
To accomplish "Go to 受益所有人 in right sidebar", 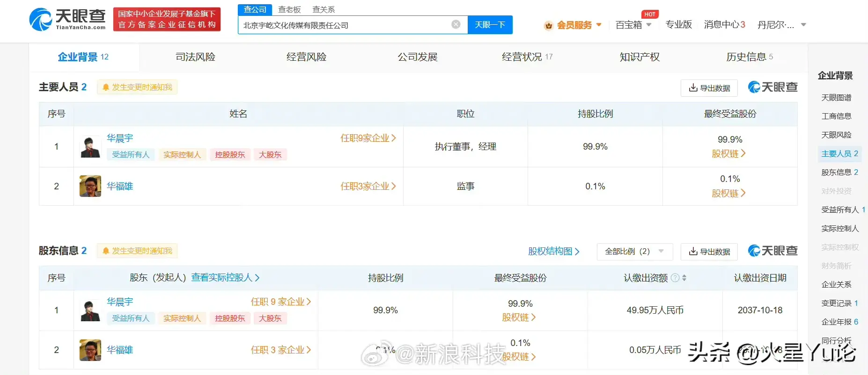I will click(843, 210).
